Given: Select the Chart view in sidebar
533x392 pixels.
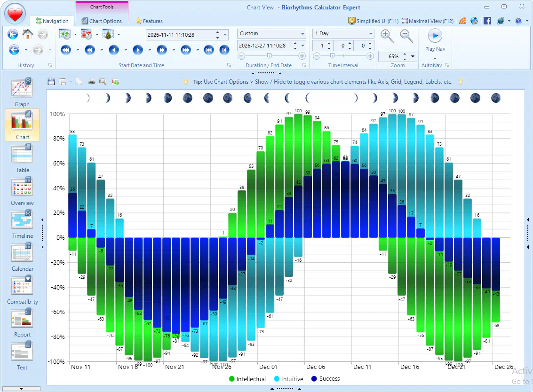Looking at the screenshot, I should click(x=22, y=125).
